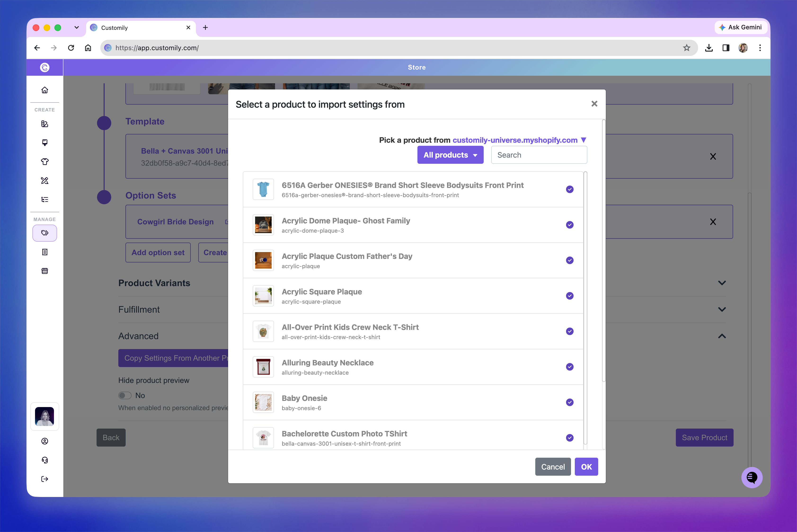Viewport: 797px width, 532px height.
Task: Open the orders document icon in sidebar
Action: point(44,252)
